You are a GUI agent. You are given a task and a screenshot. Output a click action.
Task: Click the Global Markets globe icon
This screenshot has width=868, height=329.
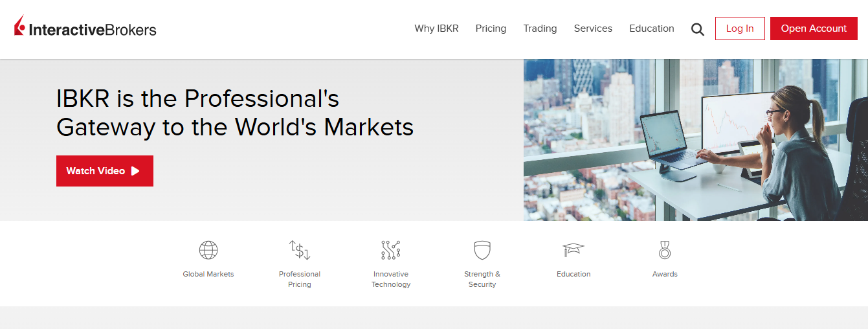pyautogui.click(x=208, y=250)
